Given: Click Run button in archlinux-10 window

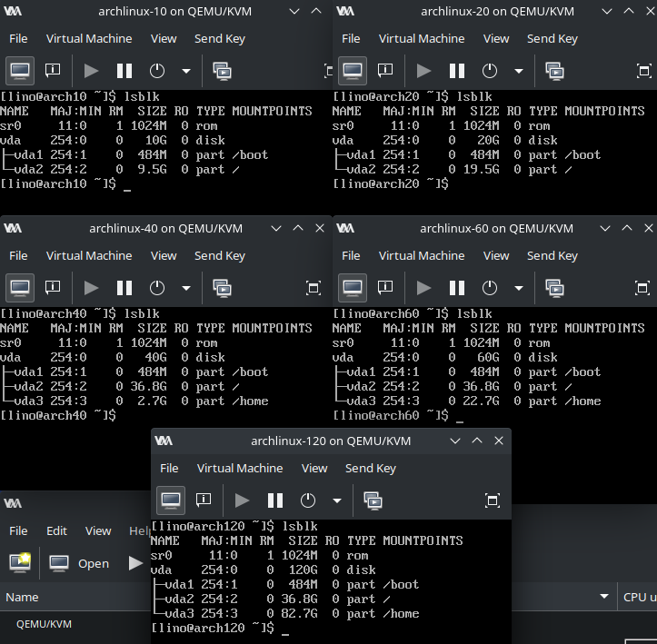Looking at the screenshot, I should [91, 71].
